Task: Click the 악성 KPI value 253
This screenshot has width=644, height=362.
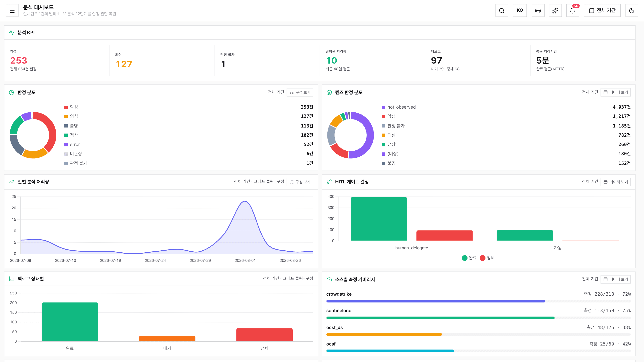Action: tap(19, 61)
